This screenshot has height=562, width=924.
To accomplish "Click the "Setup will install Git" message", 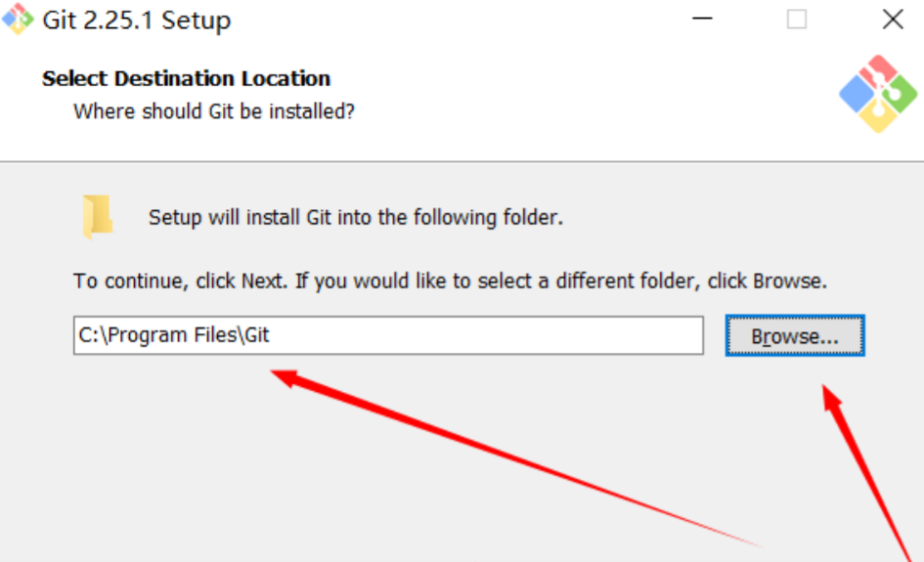I will (x=355, y=217).
